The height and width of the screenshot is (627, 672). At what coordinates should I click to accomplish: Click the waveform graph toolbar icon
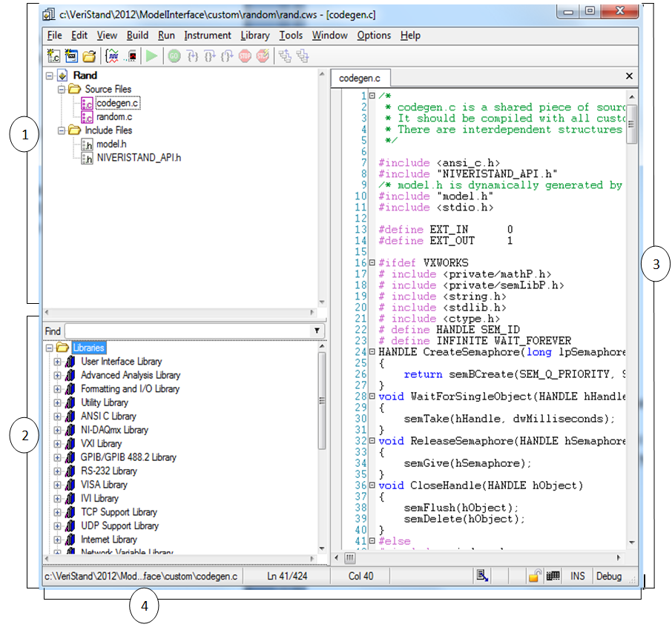pyautogui.click(x=113, y=56)
